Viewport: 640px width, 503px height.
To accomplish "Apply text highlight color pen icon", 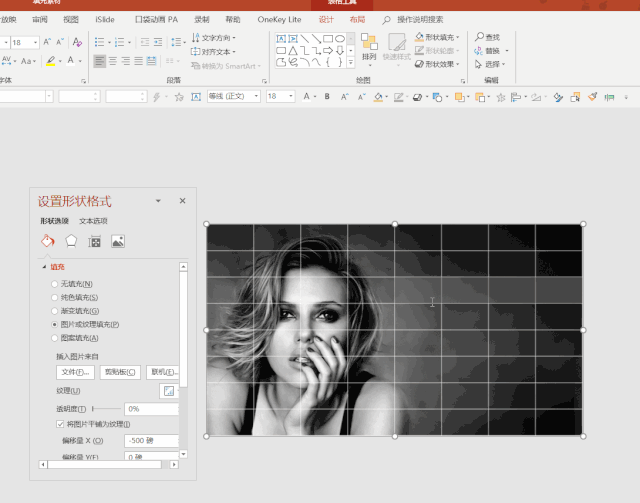I will 50,61.
